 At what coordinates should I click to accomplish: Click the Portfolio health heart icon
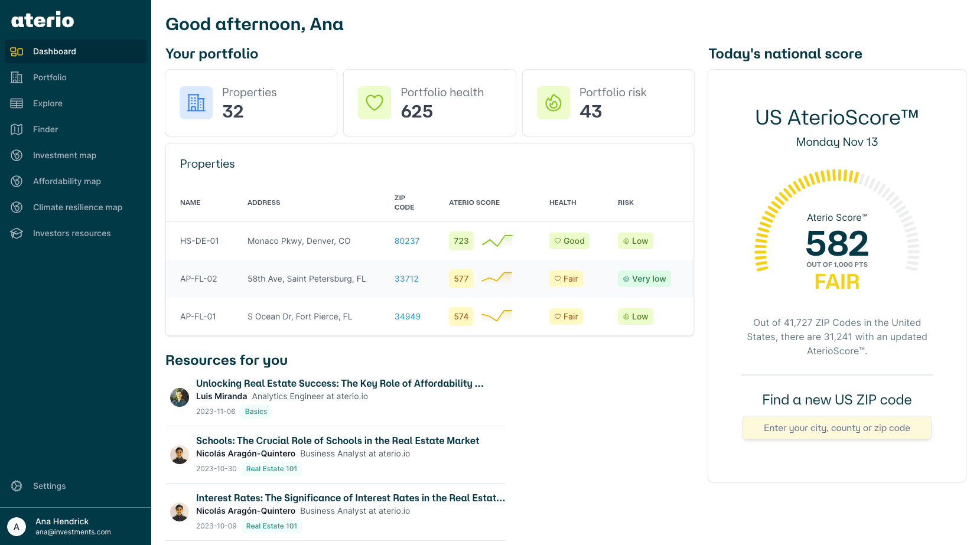375,103
